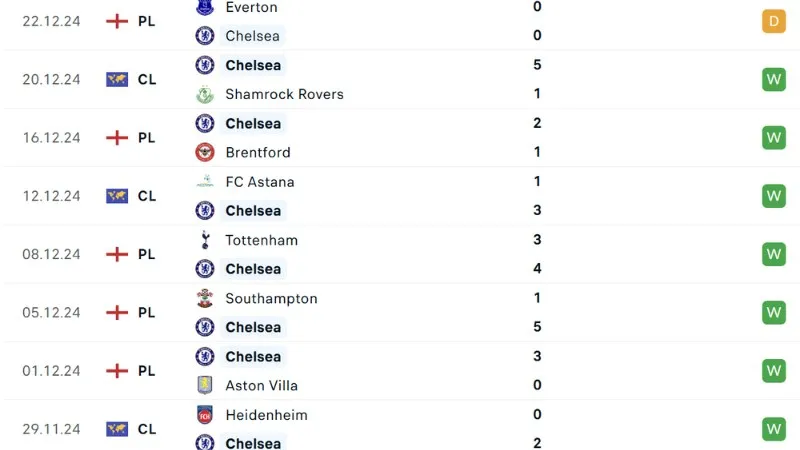Click the orange D draw badge
This screenshot has height=450, width=800.
pos(774,21)
